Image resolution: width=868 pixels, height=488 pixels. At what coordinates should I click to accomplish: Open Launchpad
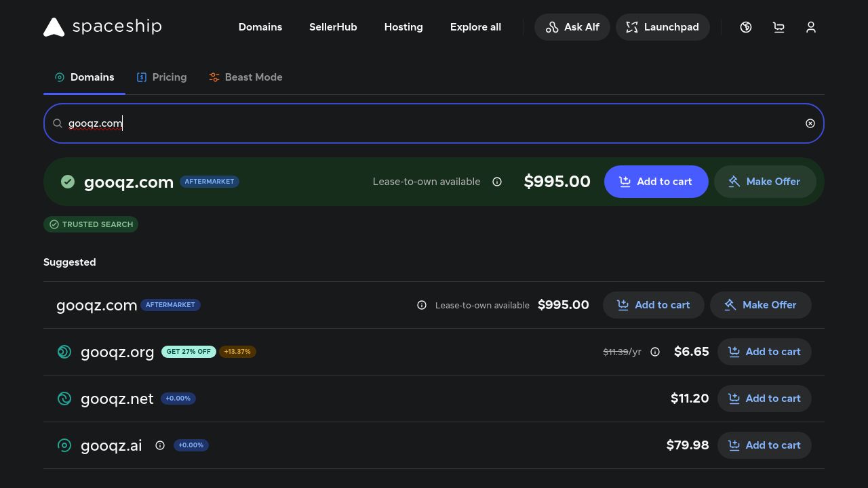[663, 27]
